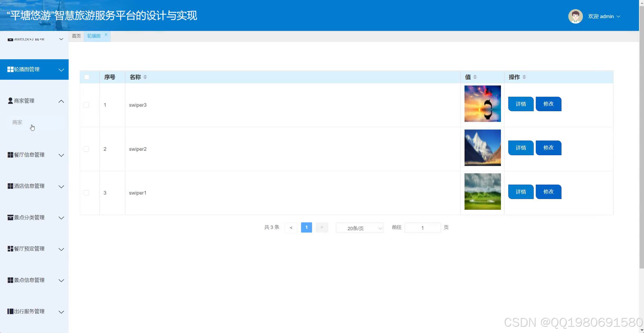The image size is (644, 333).
Task: Click the admin user avatar icon
Action: 575,16
